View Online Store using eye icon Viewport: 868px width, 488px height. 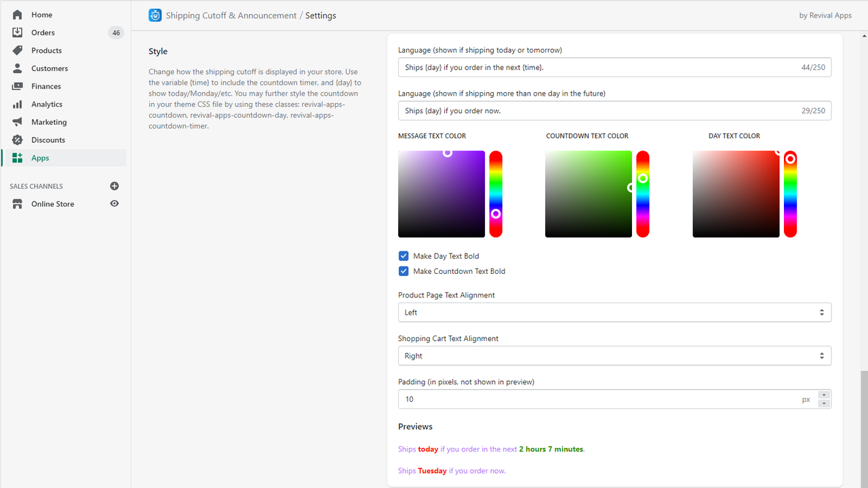pos(115,203)
